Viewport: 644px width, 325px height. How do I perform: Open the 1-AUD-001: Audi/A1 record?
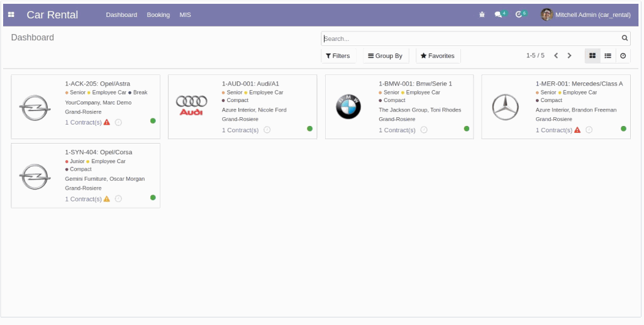[x=250, y=84]
